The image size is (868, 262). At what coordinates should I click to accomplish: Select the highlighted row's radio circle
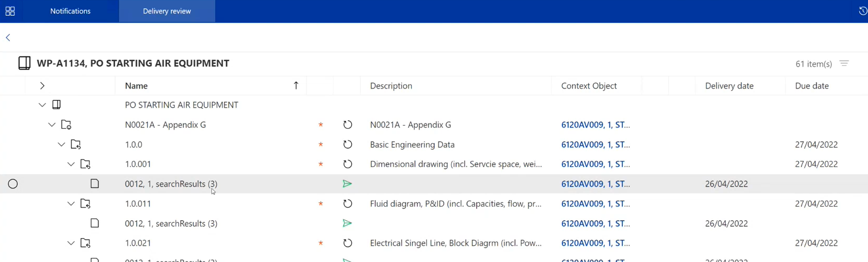(13, 184)
